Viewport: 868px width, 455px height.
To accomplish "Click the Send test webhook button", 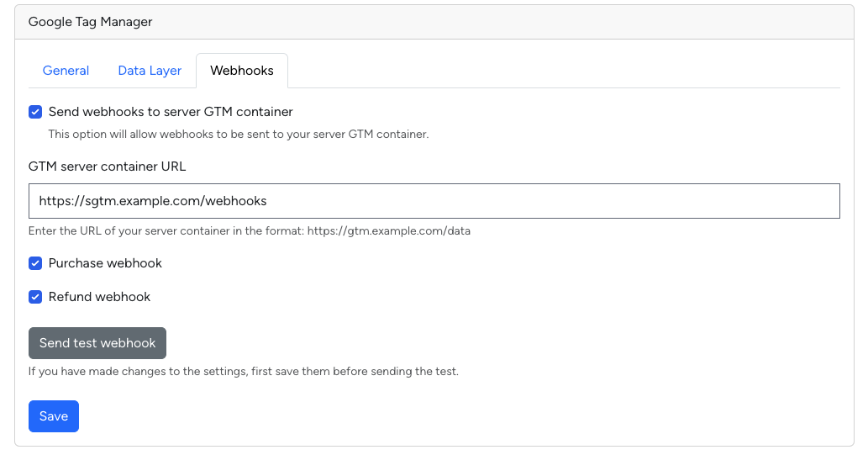I will click(97, 343).
